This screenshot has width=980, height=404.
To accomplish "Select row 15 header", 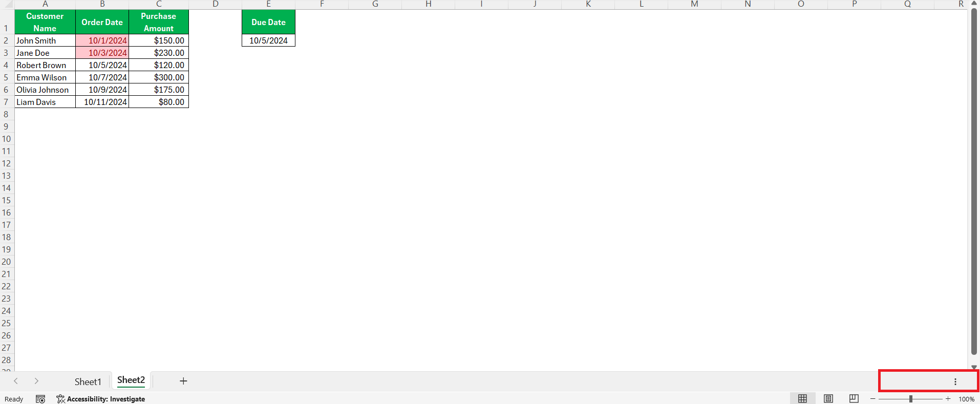I will (6, 200).
